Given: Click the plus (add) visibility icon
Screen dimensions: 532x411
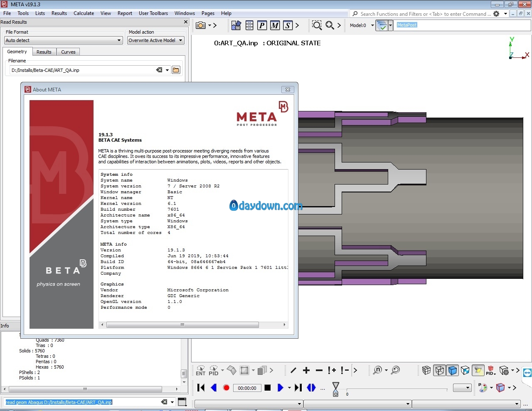Looking at the screenshot, I should point(306,370).
